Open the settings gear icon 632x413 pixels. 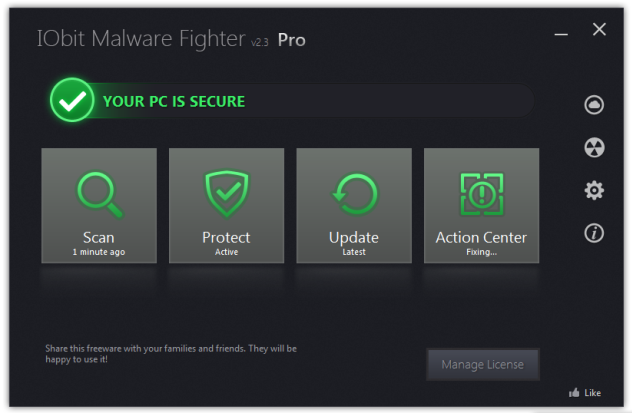(594, 190)
